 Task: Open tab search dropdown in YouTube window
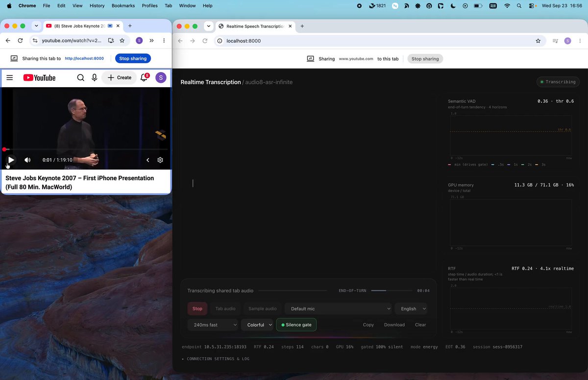pos(36,26)
